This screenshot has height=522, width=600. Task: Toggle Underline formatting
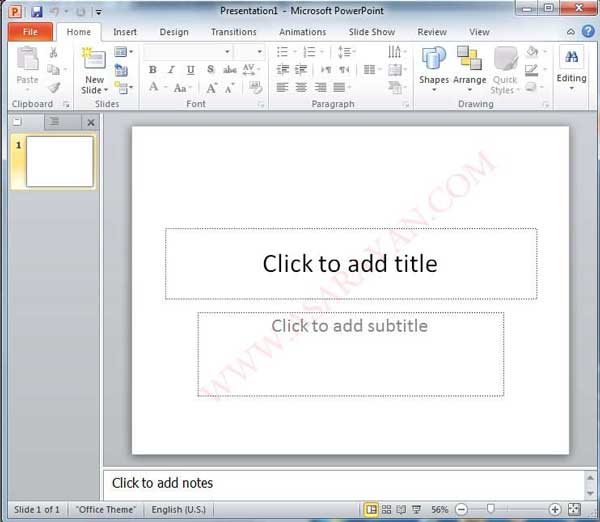[190, 70]
